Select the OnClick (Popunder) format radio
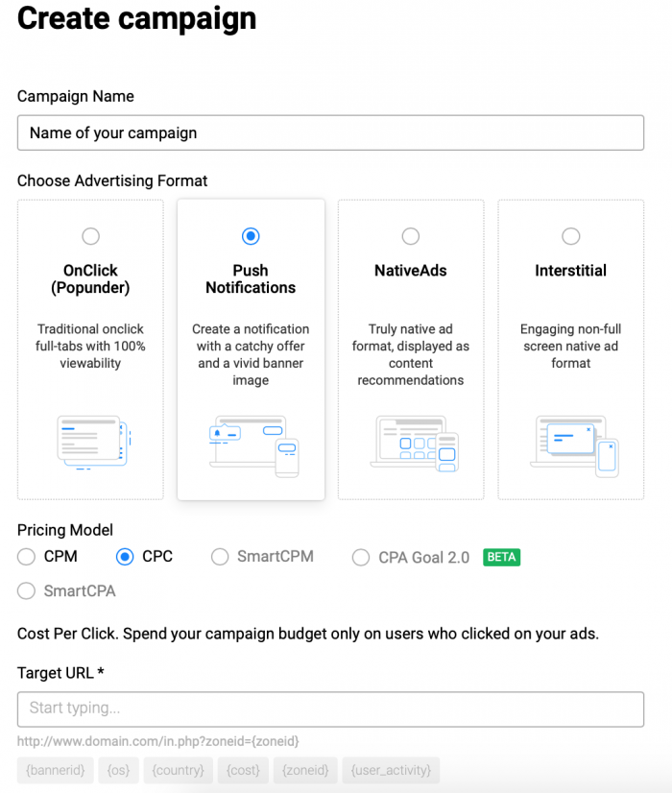Image resolution: width=672 pixels, height=793 pixels. pos(90,236)
